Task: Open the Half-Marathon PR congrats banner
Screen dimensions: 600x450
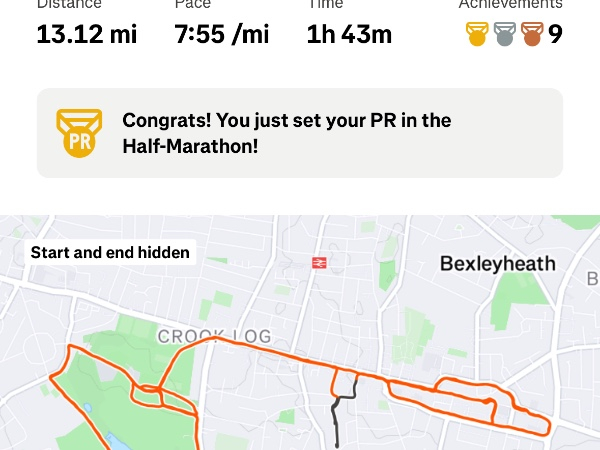Action: coord(300,133)
